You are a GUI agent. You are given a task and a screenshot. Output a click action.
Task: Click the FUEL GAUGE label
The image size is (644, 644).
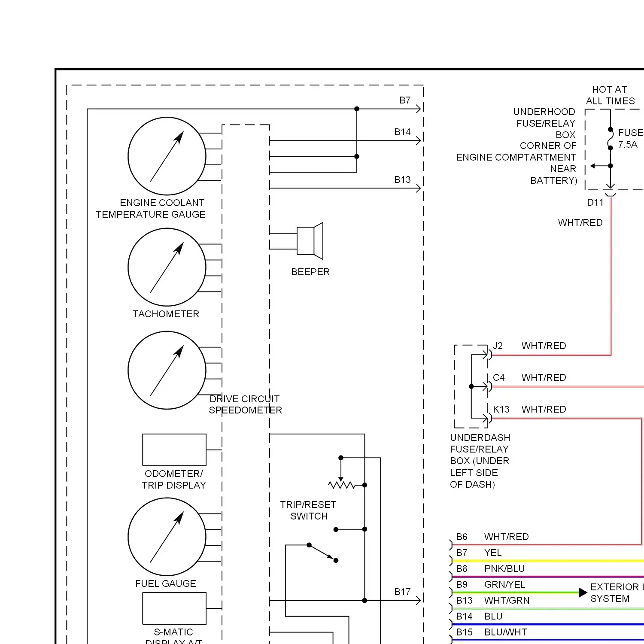tap(166, 584)
